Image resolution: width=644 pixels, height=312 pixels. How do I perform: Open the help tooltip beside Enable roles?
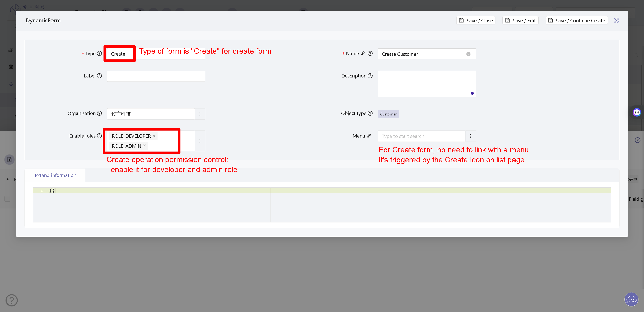tap(99, 136)
